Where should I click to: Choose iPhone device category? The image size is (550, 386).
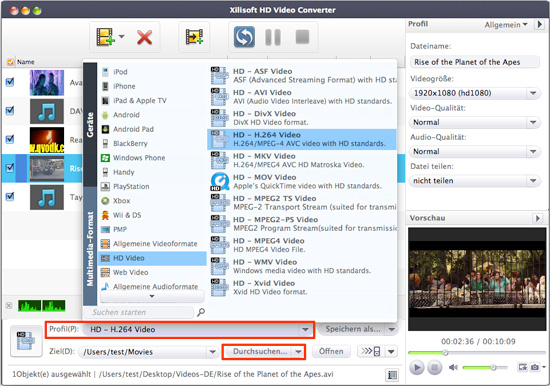point(152,86)
